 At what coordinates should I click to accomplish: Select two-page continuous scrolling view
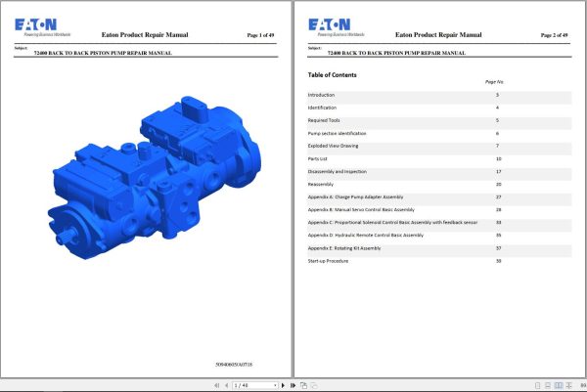568,385
